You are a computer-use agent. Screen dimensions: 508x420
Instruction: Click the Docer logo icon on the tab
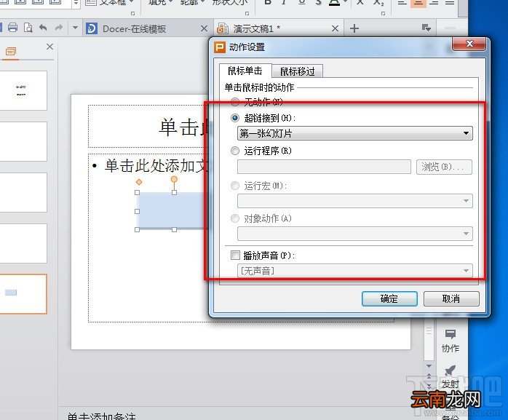[x=92, y=28]
